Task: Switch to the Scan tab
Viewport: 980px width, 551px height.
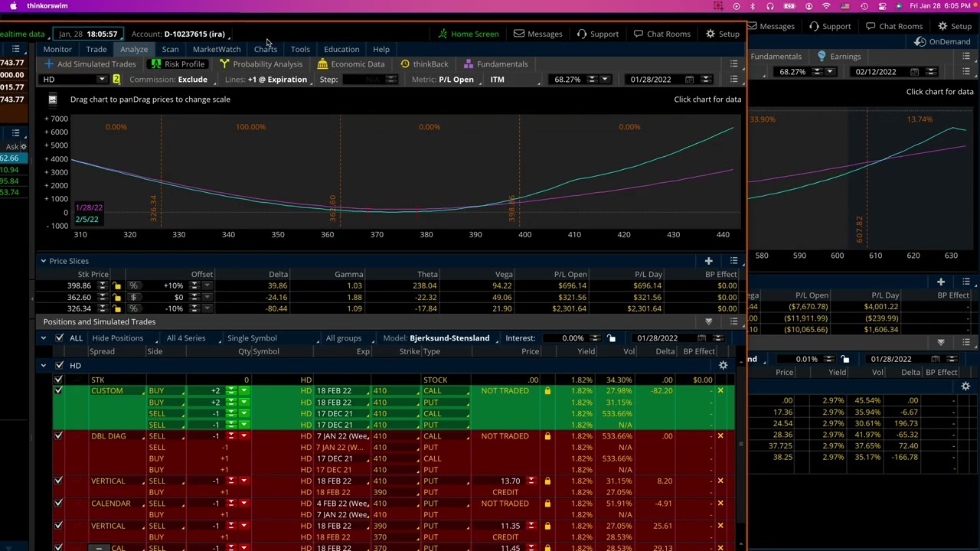Action: click(170, 49)
